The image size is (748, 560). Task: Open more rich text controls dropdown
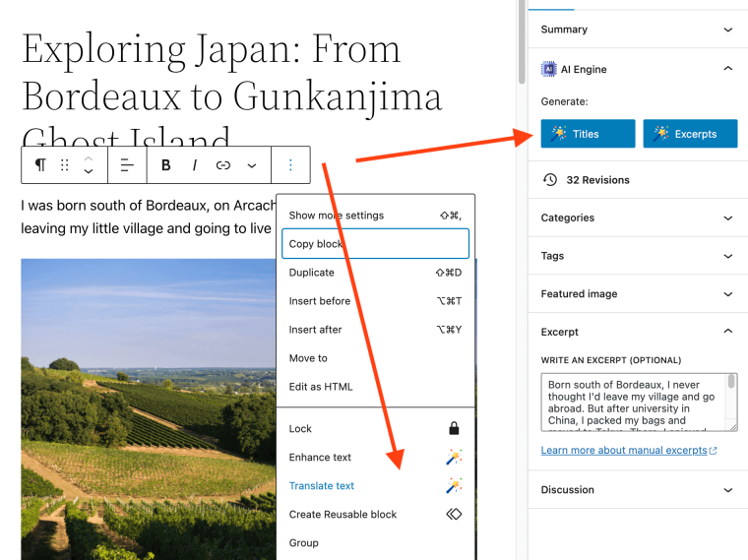tap(252, 165)
